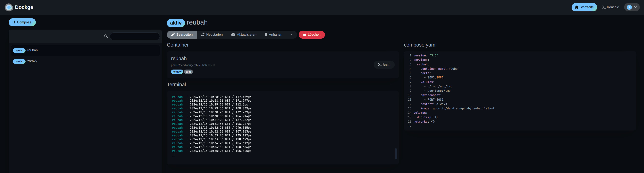Restart the stack with Neustarten
This screenshot has width=644, height=173.
[212, 34]
